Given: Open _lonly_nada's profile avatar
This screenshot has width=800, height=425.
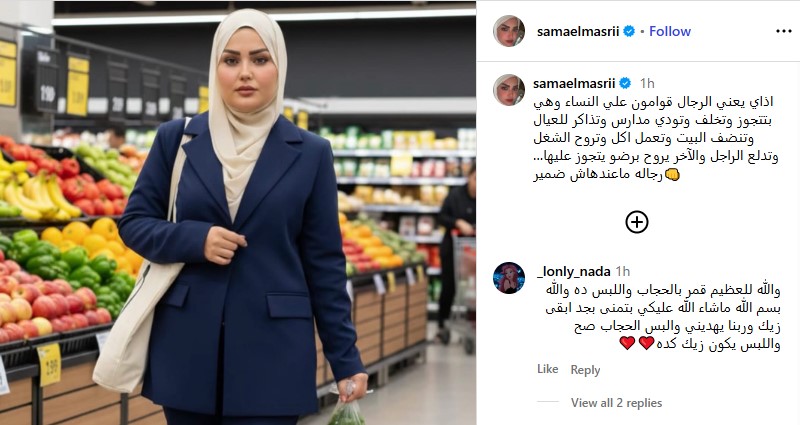Looking at the screenshot, I should (509, 278).
